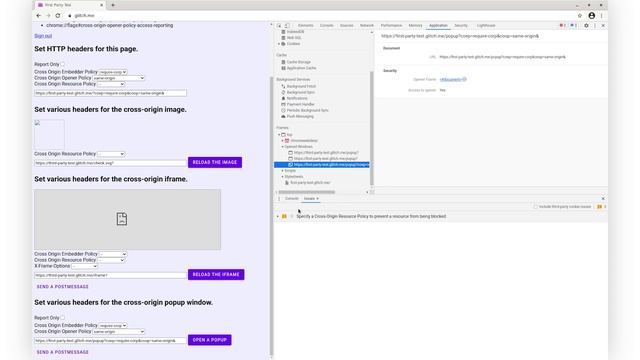Screen dimensions: 640x360
Task: Click the yellow issue count badge in the drawer
Action: tap(600, 207)
